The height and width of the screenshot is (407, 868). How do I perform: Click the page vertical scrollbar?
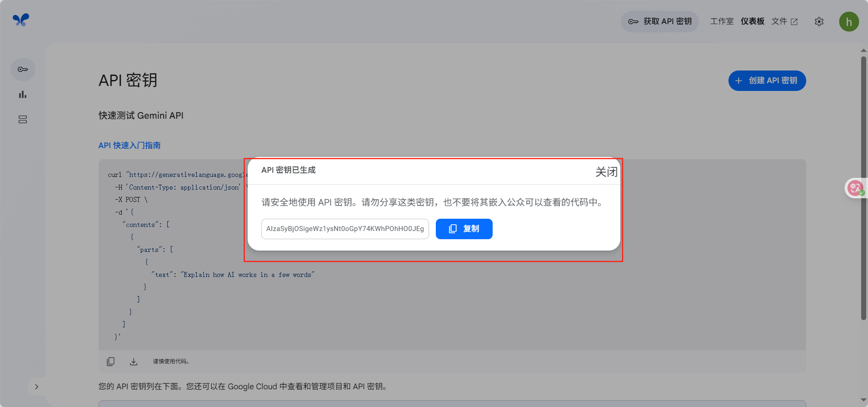(x=863, y=188)
